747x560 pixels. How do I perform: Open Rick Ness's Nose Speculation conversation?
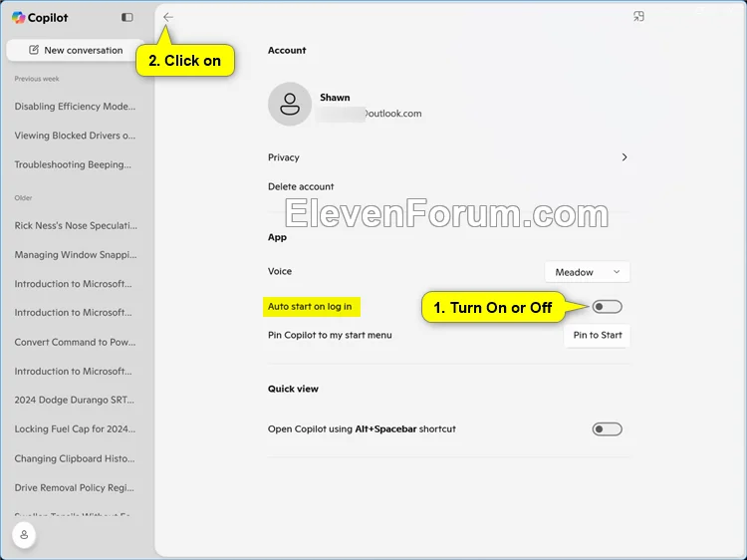tap(76, 225)
